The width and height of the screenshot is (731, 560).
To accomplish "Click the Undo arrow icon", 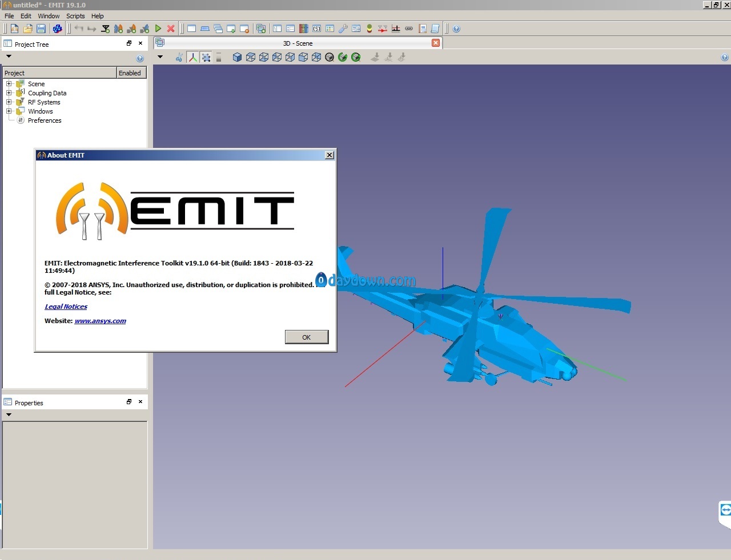I will [79, 29].
